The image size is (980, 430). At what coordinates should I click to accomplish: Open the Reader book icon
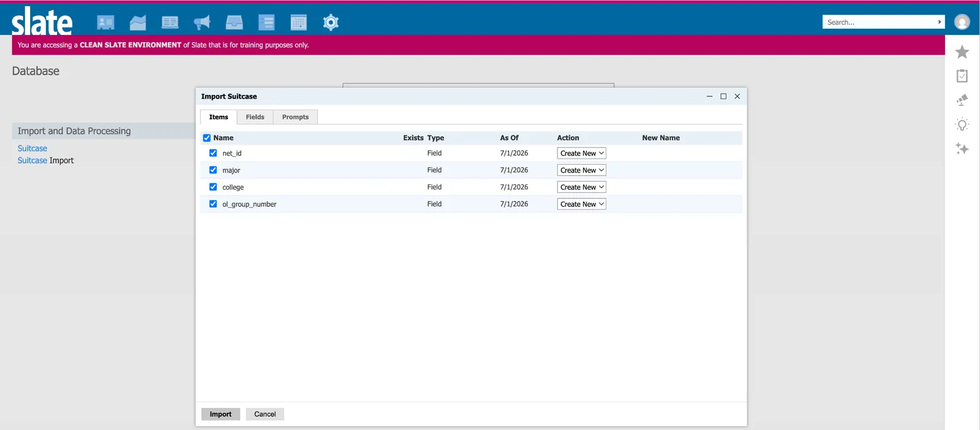170,23
